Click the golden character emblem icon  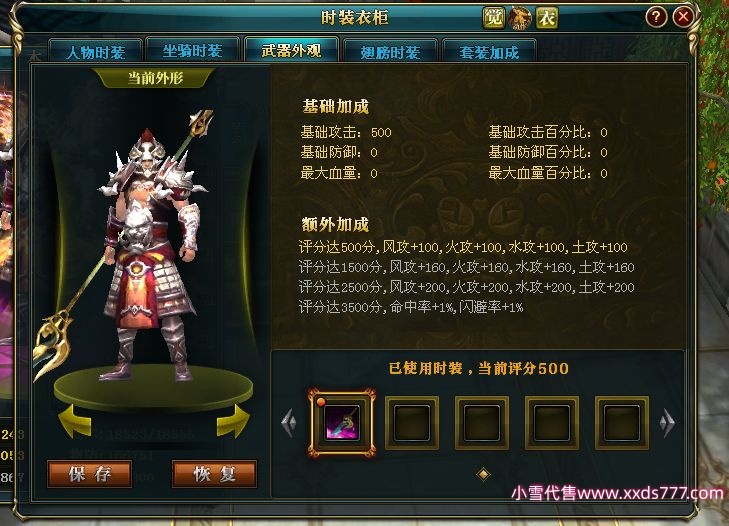tap(520, 19)
